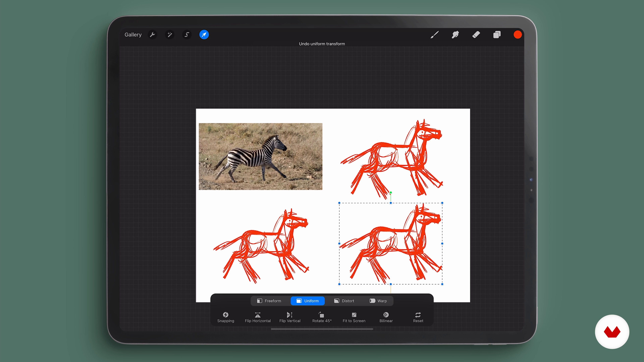
Task: Open the Gallery
Action: point(133,35)
